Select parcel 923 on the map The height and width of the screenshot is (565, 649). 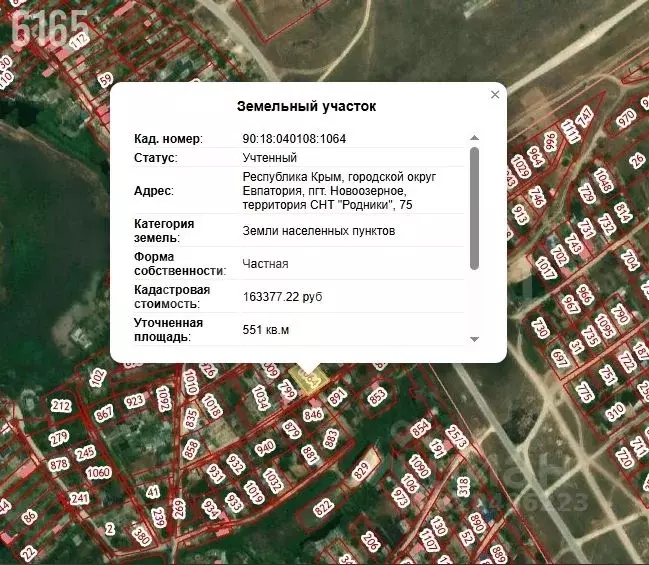pyautogui.click(x=135, y=400)
